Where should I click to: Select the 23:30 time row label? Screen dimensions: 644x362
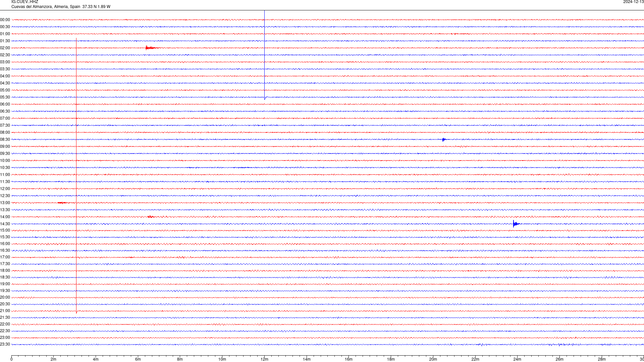5,344
